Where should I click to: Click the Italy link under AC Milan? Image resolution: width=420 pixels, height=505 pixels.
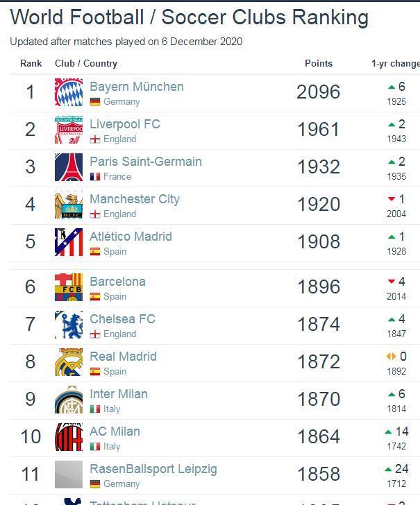[112, 447]
